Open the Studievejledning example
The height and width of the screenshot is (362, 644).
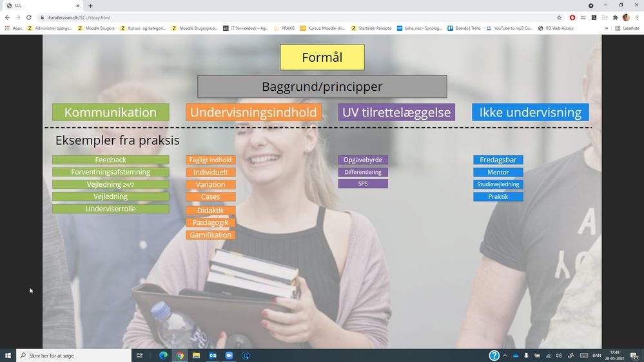tap(498, 184)
